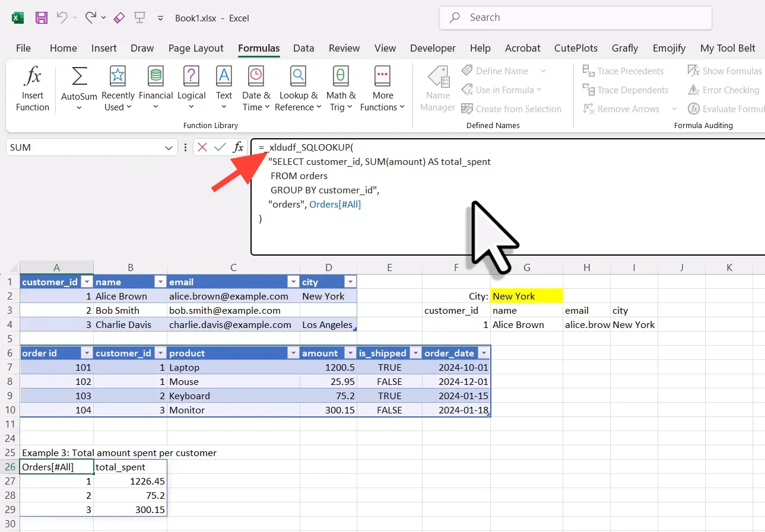Open the city column filter dropdown
Screen dimensions: 765x532
pos(350,282)
